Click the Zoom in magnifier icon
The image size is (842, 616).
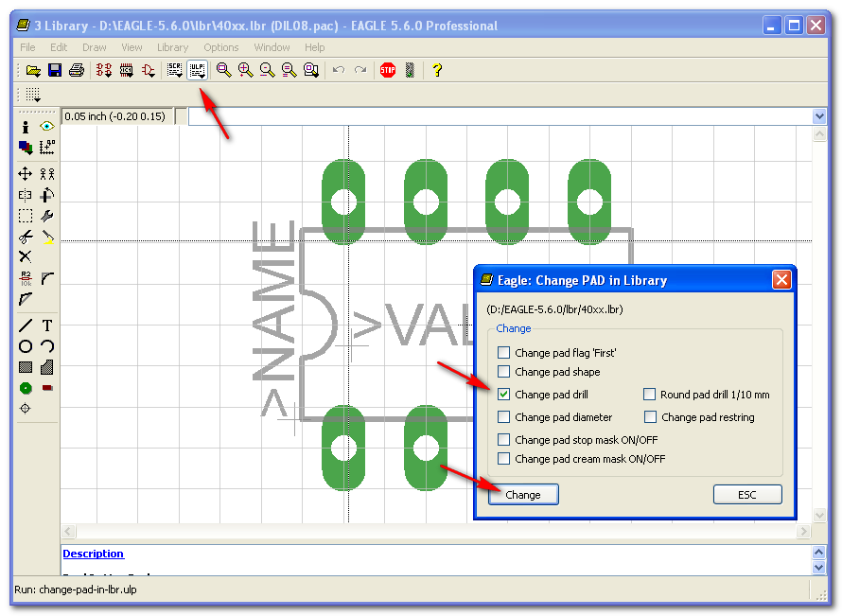click(245, 70)
